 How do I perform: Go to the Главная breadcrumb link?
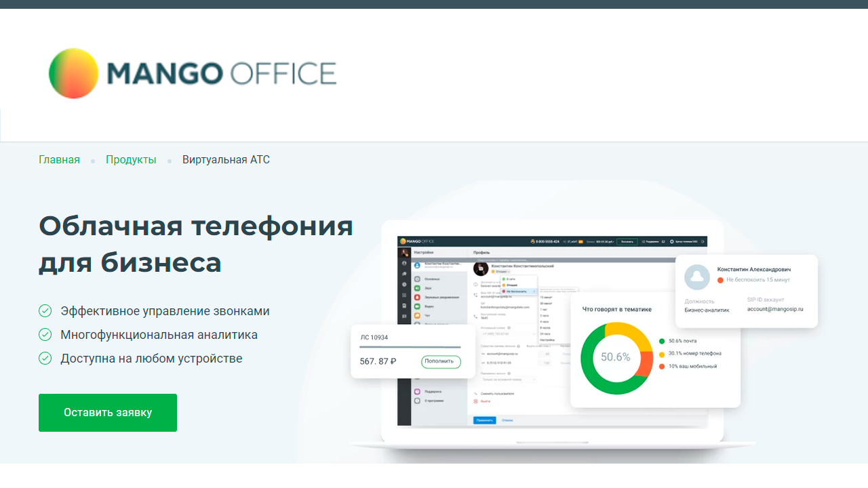coord(59,160)
